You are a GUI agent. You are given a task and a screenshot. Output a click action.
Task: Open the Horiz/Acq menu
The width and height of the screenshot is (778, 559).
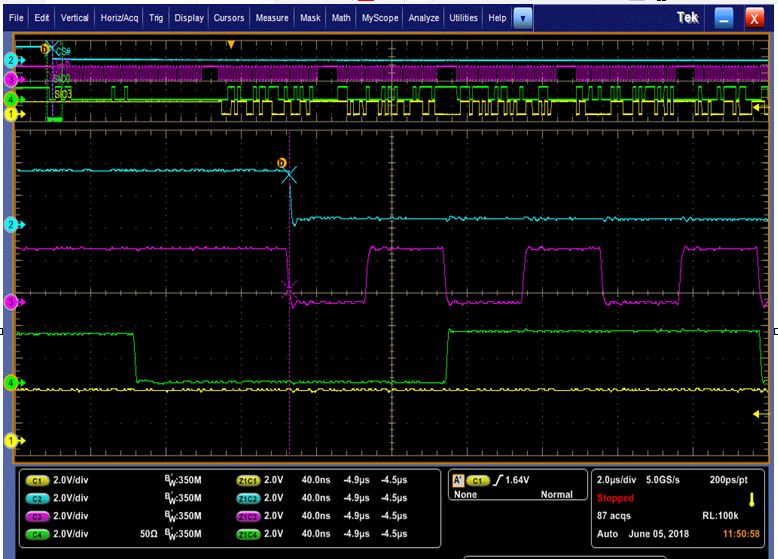click(x=119, y=18)
